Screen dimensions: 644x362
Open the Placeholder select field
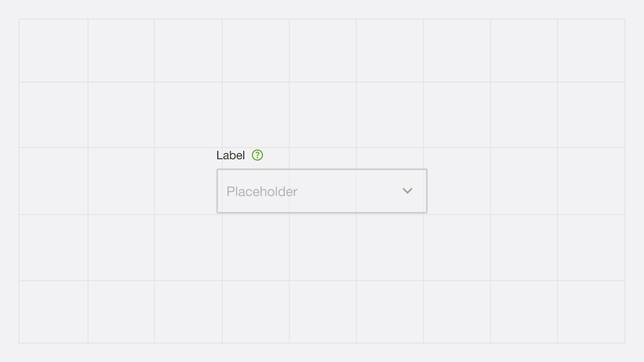pyautogui.click(x=322, y=191)
